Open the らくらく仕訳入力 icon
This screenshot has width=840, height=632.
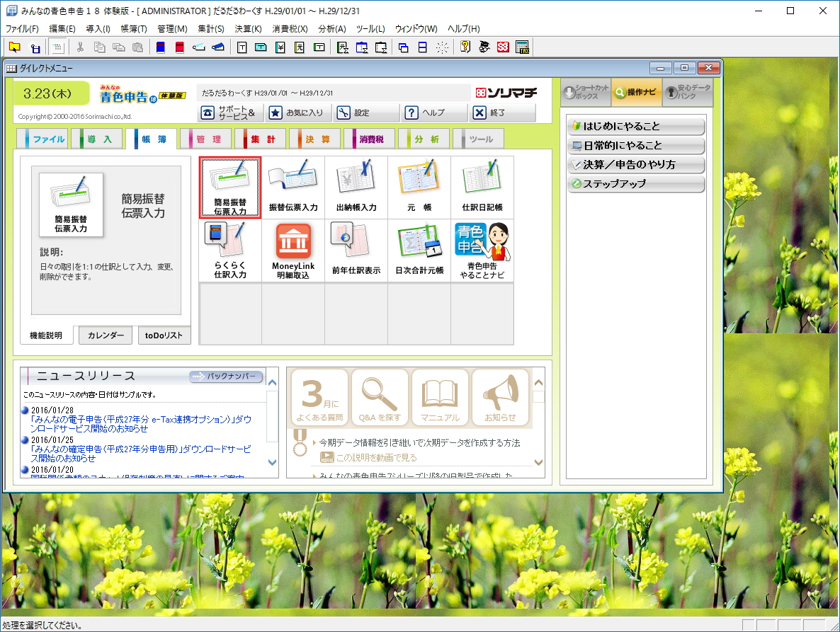point(229,251)
